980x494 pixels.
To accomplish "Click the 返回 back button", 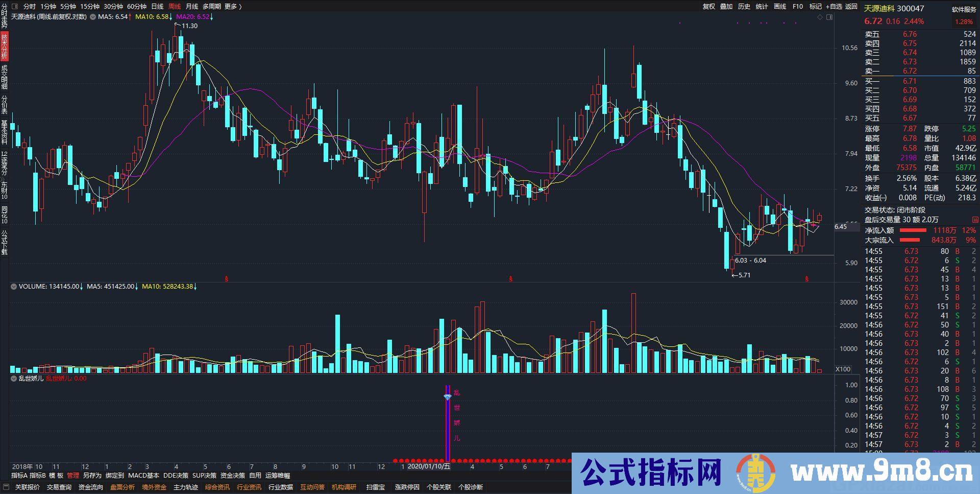I will pyautogui.click(x=851, y=6).
